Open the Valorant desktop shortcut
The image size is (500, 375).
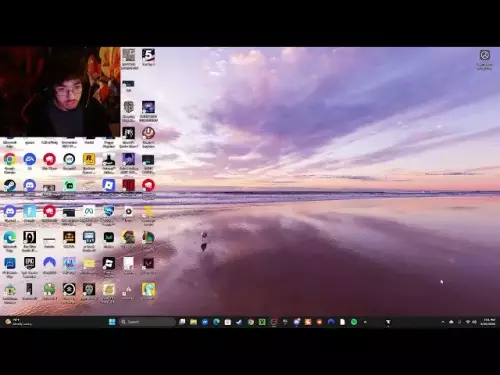148,263
